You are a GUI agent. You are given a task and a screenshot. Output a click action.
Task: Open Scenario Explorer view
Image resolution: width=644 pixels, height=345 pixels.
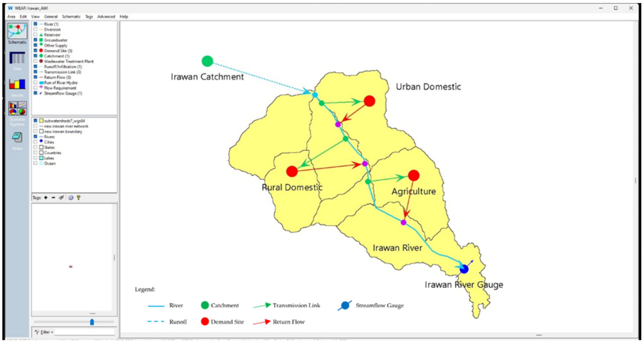click(x=17, y=108)
